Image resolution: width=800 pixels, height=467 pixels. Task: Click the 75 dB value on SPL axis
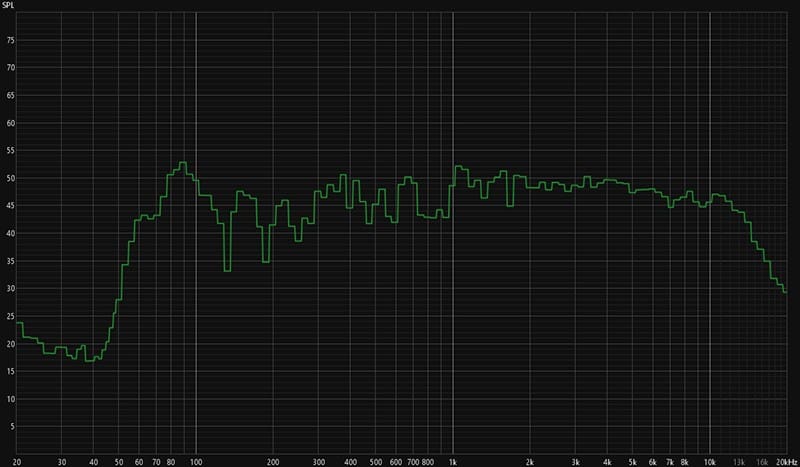11,40
